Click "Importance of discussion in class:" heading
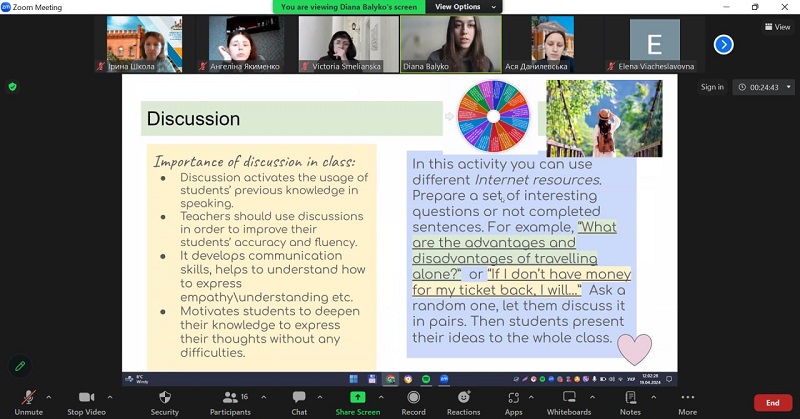Viewport: 800px width, 419px height. [x=255, y=162]
